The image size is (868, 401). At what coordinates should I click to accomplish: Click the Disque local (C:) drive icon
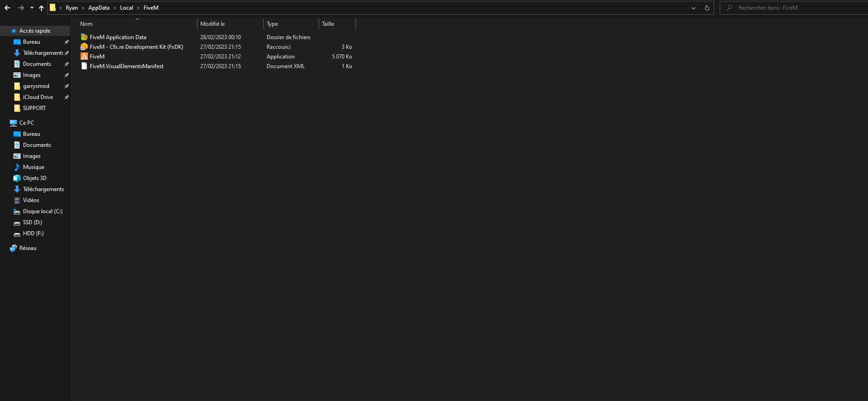click(x=17, y=211)
